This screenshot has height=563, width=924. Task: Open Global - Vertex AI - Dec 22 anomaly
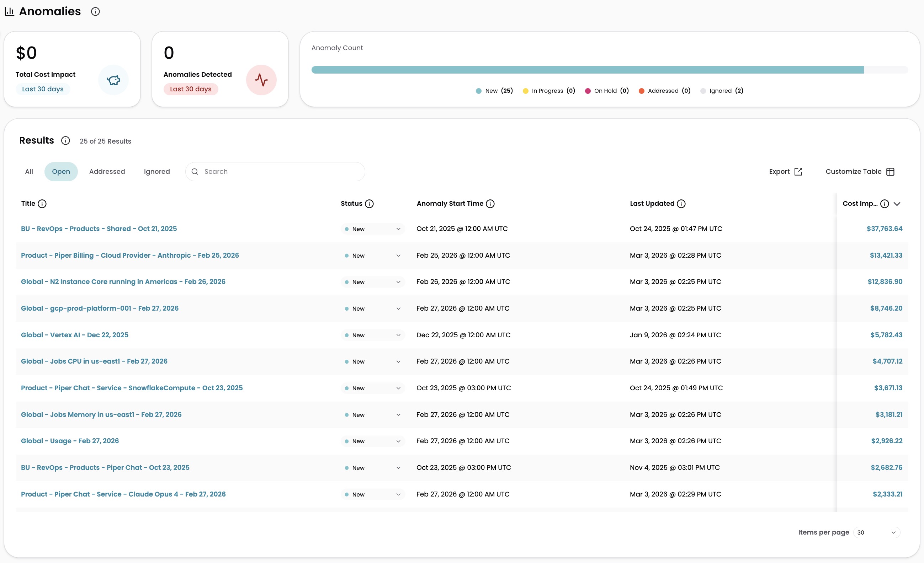[75, 335]
